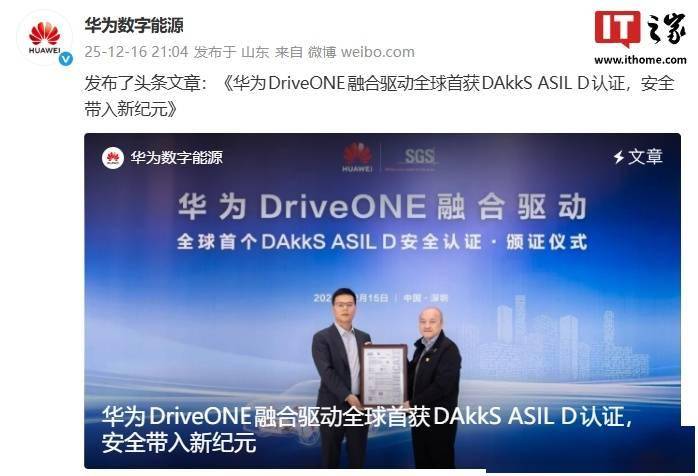Viewport: 698px width, 476px height.
Task: Open the 华为数字能源 account name link
Action: pyautogui.click(x=134, y=25)
